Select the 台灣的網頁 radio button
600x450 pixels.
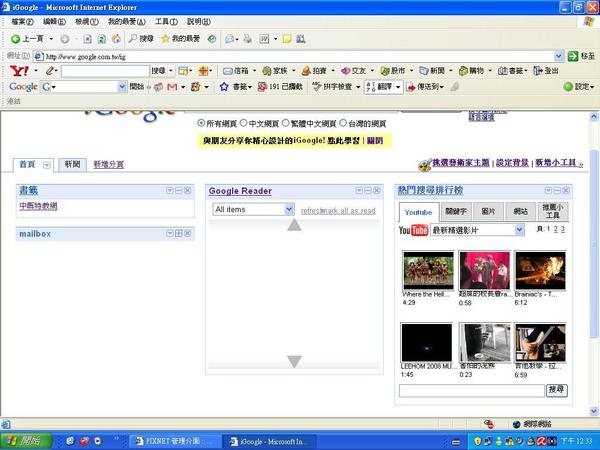point(343,123)
